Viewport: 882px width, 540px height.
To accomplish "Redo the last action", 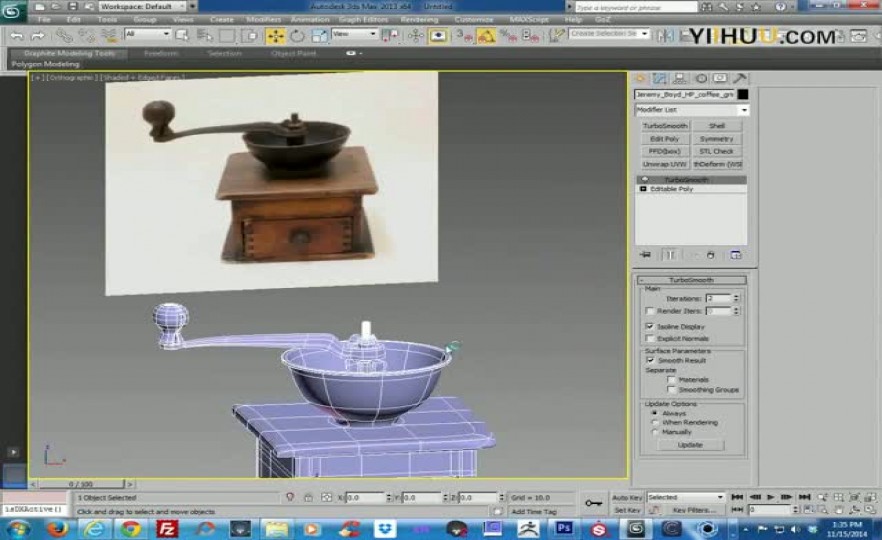I will pos(38,37).
